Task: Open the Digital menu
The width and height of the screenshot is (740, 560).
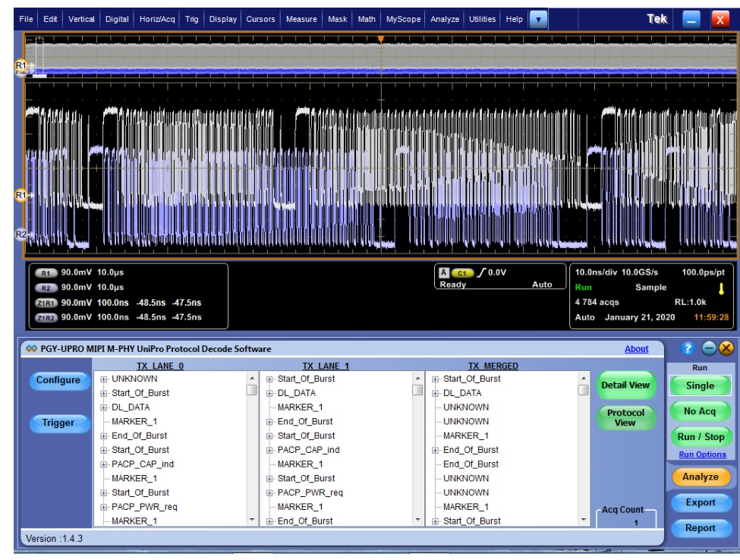Action: click(117, 19)
